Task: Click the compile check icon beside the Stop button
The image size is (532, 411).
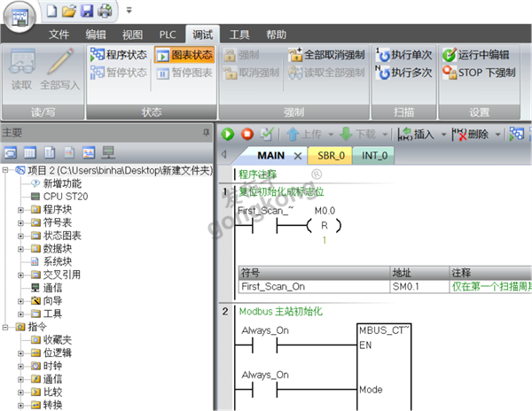Action: tap(267, 134)
